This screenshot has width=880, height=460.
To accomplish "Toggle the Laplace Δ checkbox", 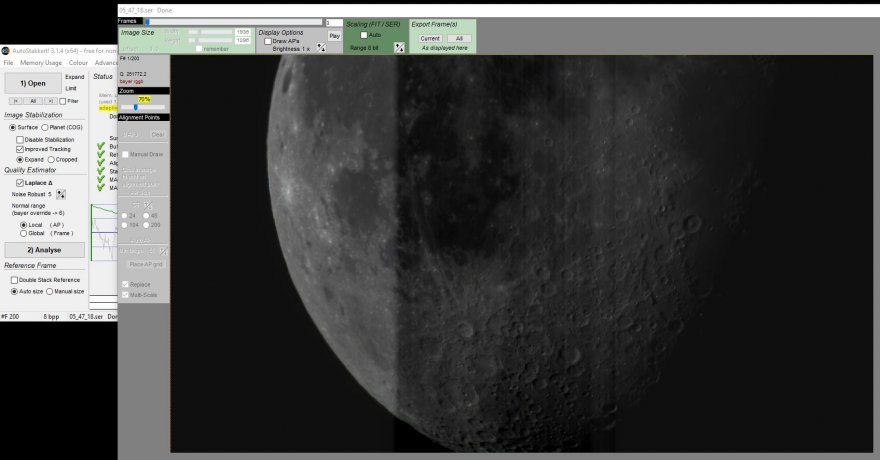I will (x=20, y=183).
